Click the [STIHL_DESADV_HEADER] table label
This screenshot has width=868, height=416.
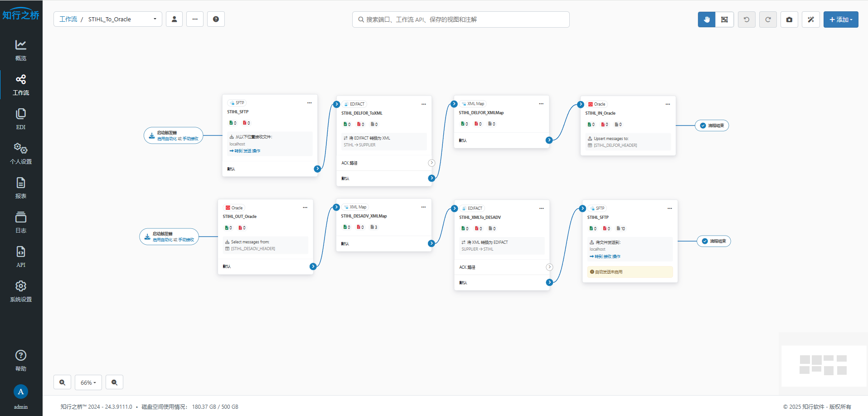coord(253,249)
